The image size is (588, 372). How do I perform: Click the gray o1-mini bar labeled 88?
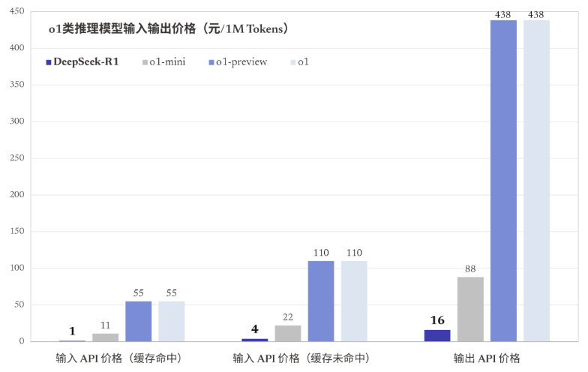[x=470, y=309]
